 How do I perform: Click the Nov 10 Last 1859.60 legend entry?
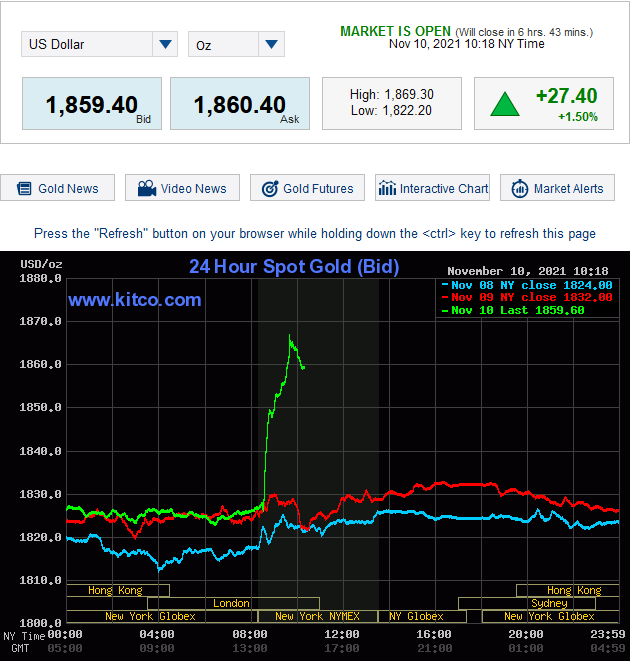click(x=513, y=310)
